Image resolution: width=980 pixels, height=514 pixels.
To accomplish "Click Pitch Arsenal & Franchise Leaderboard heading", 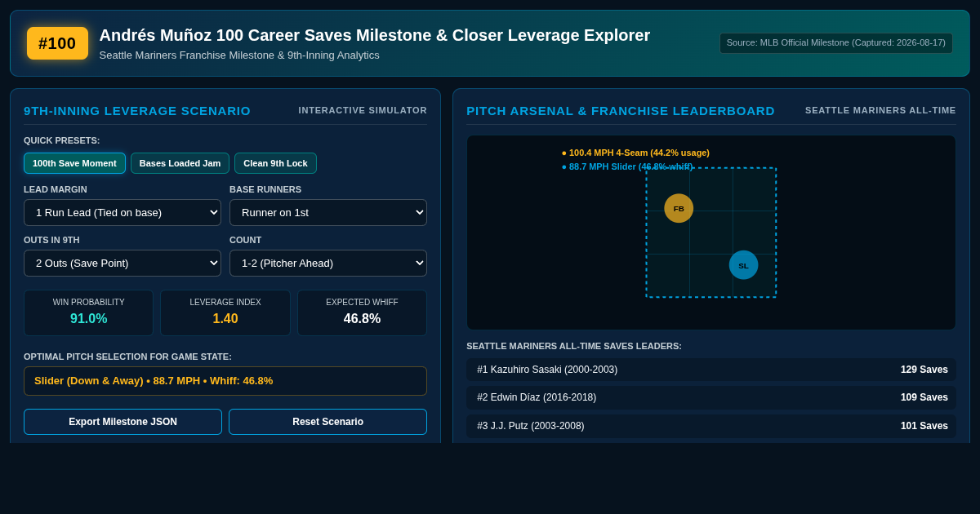I will click(621, 111).
